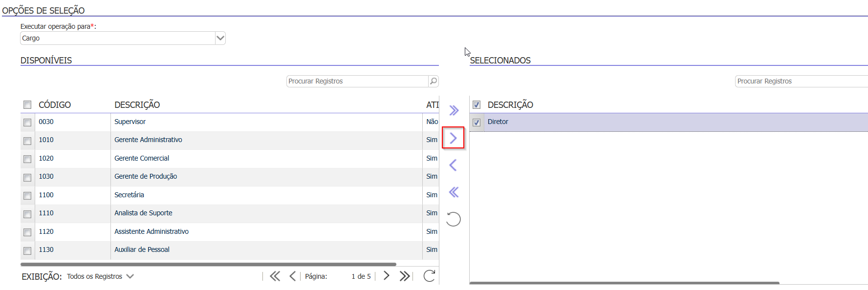Focus the Procurar Registros field in Selecionados
Image resolution: width=868 pixels, height=290 pixels.
click(x=802, y=81)
